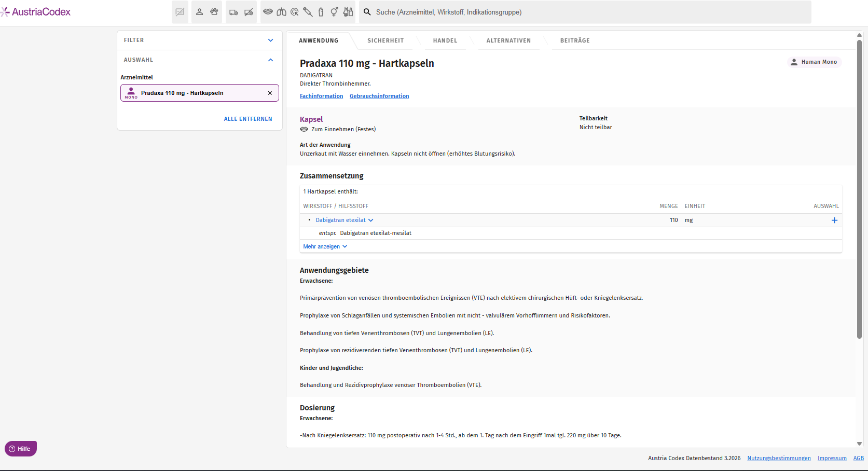Open the Beiträge tab

coord(575,40)
